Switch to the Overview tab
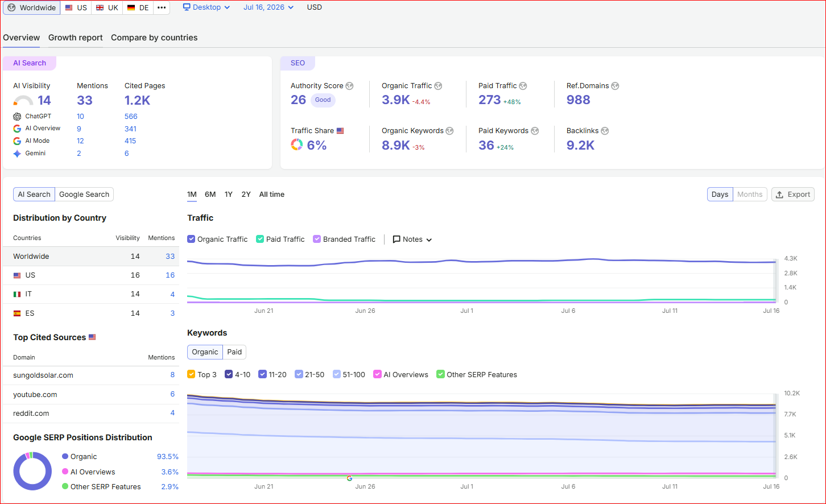Screen dimensions: 826x504 click(x=21, y=38)
